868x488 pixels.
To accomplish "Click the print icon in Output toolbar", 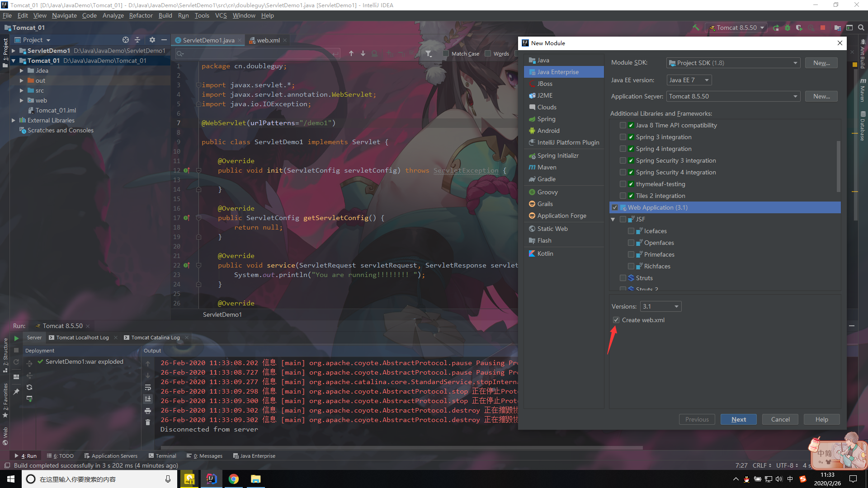I will pos(148,411).
